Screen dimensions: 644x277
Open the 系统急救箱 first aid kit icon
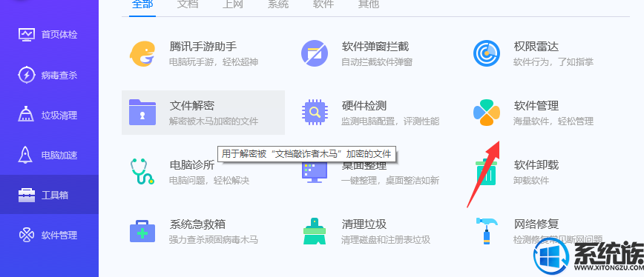[x=142, y=231]
